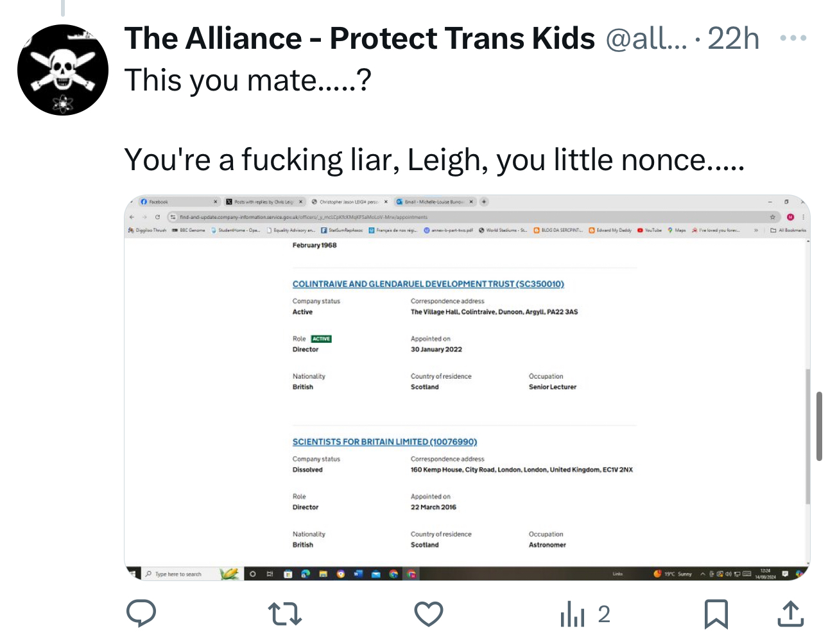Share the tweet via upload arrow icon
This screenshot has height=644, width=828.
(x=790, y=614)
